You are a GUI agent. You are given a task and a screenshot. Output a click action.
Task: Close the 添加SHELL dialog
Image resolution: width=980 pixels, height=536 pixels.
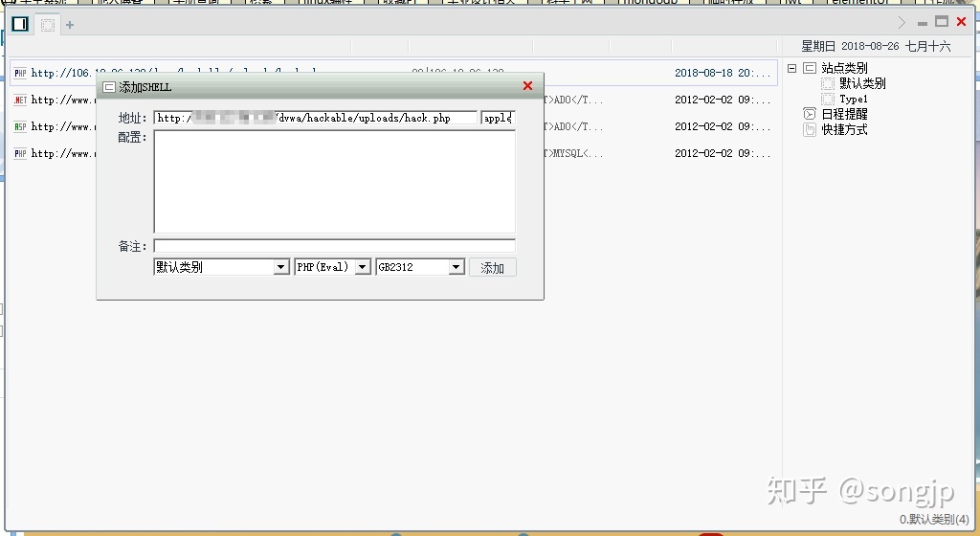[x=527, y=86]
